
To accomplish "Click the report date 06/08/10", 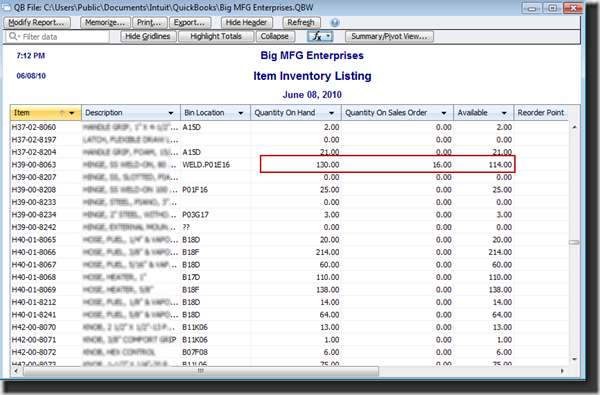I will pos(31,76).
